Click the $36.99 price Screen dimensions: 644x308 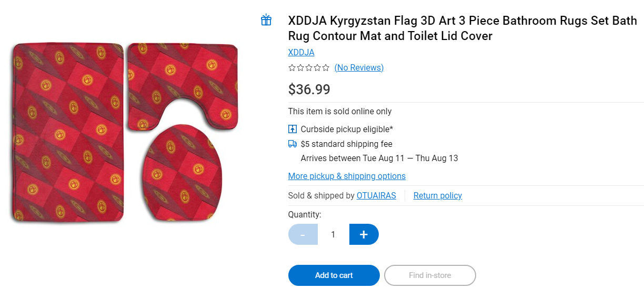click(309, 90)
